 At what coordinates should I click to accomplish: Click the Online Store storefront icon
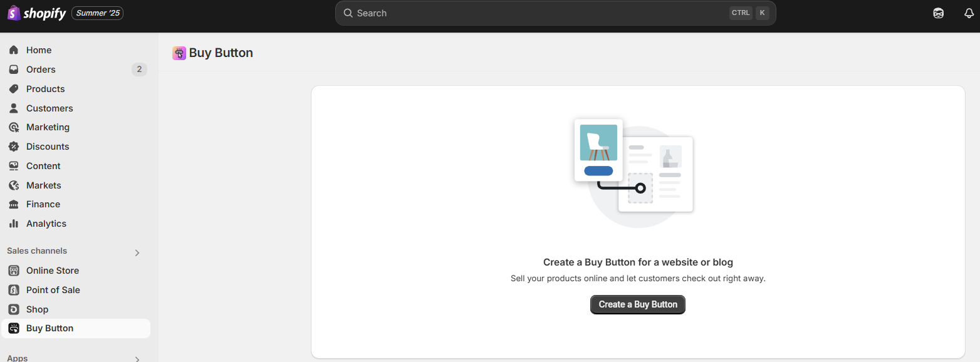point(14,271)
